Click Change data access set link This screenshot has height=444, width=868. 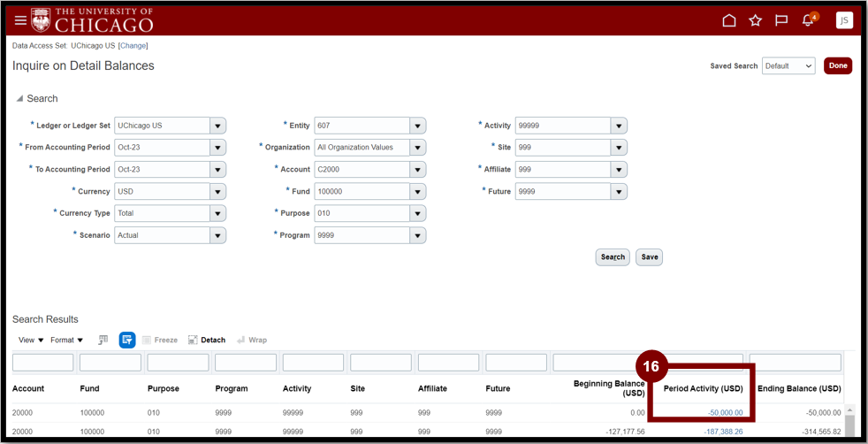133,45
